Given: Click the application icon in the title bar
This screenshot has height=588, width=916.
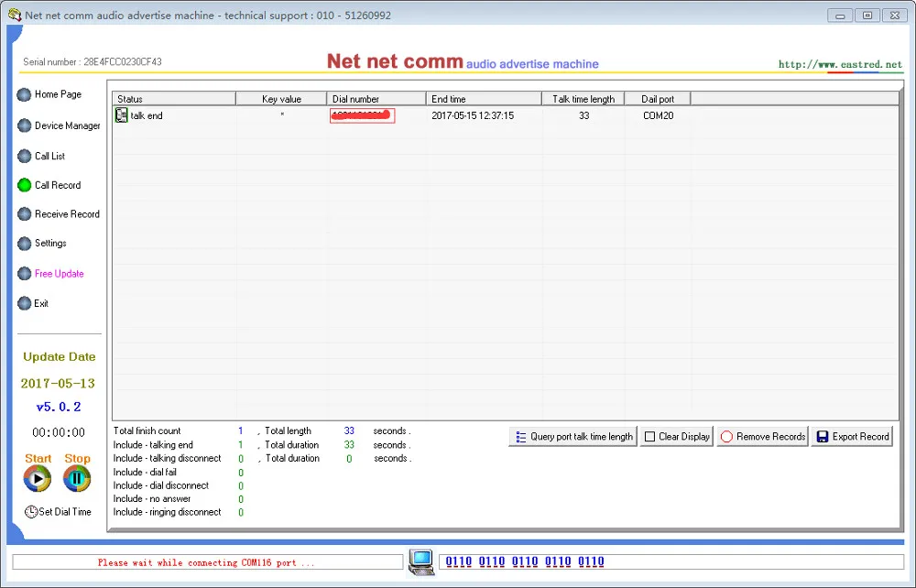Looking at the screenshot, I should click(15, 15).
